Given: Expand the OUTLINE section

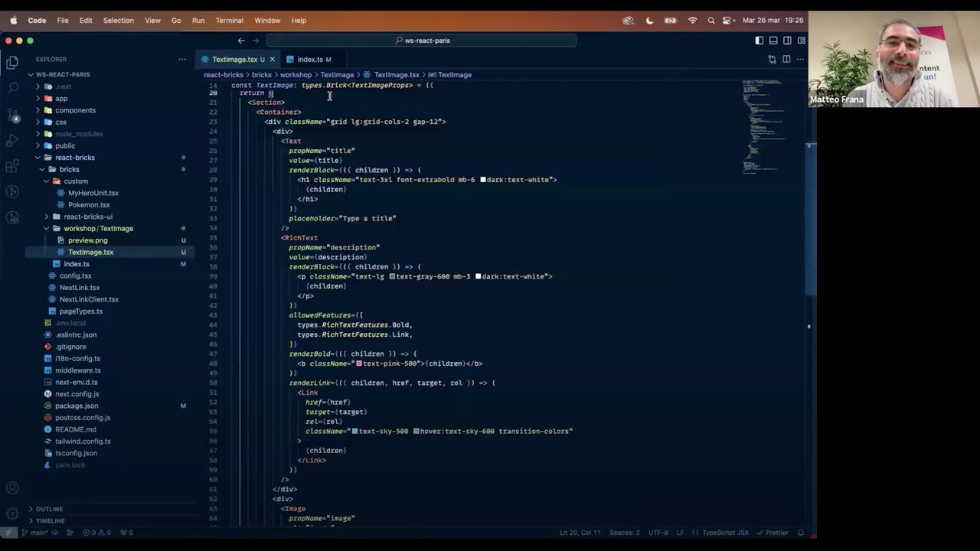Looking at the screenshot, I should point(49,509).
